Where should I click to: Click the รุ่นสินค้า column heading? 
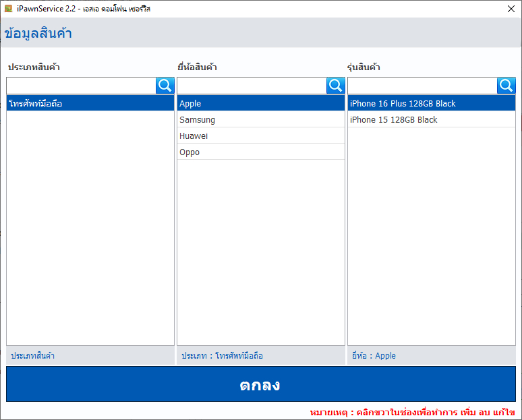pos(364,67)
